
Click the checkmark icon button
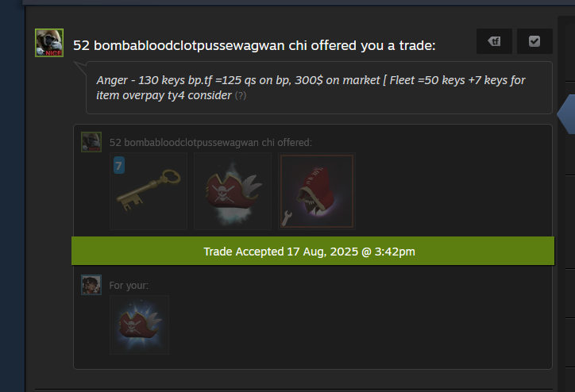[x=534, y=41]
